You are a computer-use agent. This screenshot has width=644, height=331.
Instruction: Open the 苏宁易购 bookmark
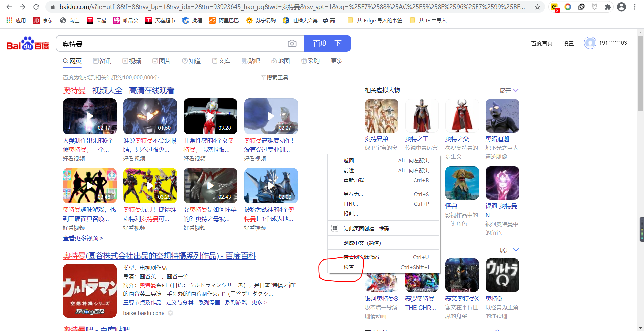coord(261,20)
